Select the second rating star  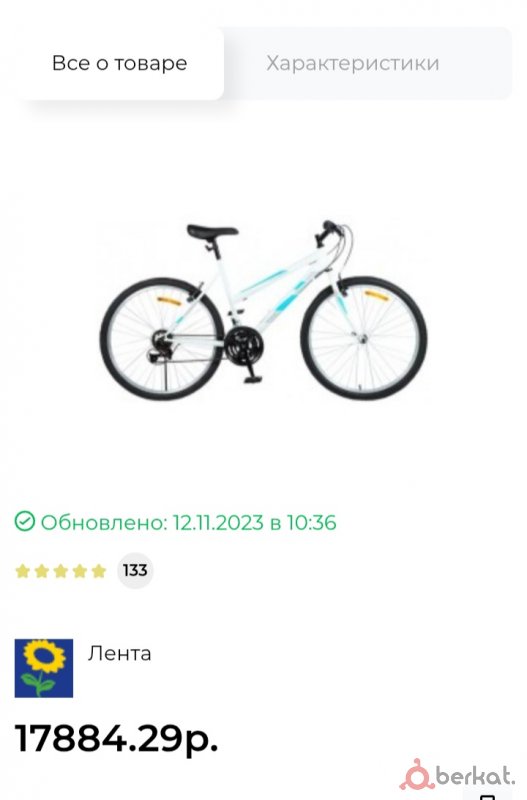[41, 570]
